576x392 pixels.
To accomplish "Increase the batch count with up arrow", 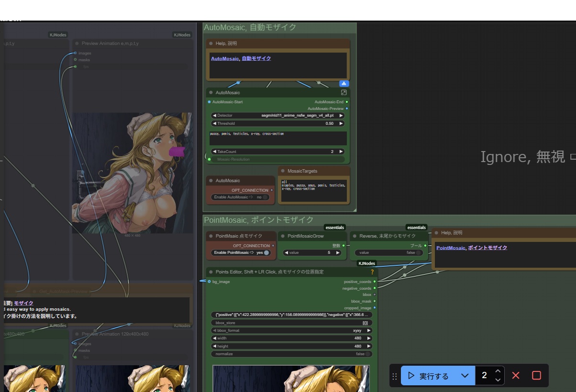I will click(498, 371).
